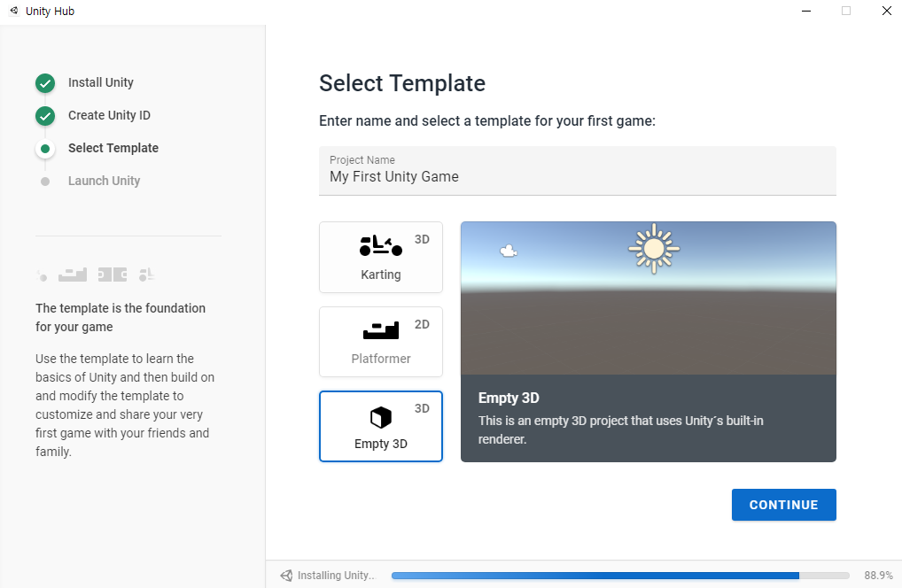Viewport: 902px width, 588px height.
Task: Click the Select Template step indicator dot
Action: [x=45, y=149]
